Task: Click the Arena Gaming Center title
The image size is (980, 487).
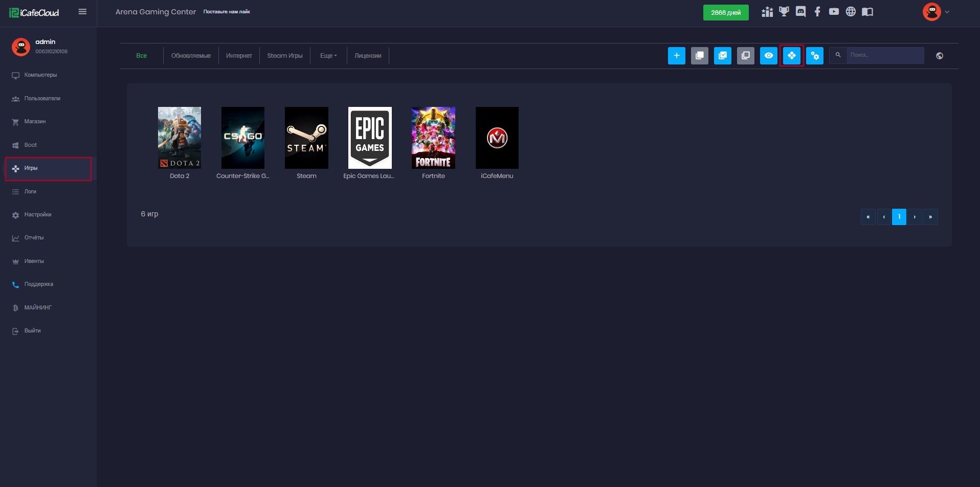Action: (155, 12)
